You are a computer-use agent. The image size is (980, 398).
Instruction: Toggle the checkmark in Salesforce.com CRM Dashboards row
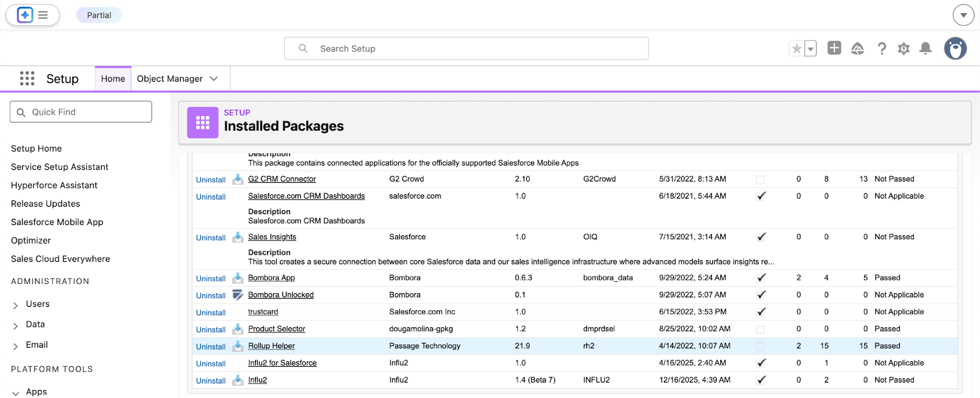(761, 196)
